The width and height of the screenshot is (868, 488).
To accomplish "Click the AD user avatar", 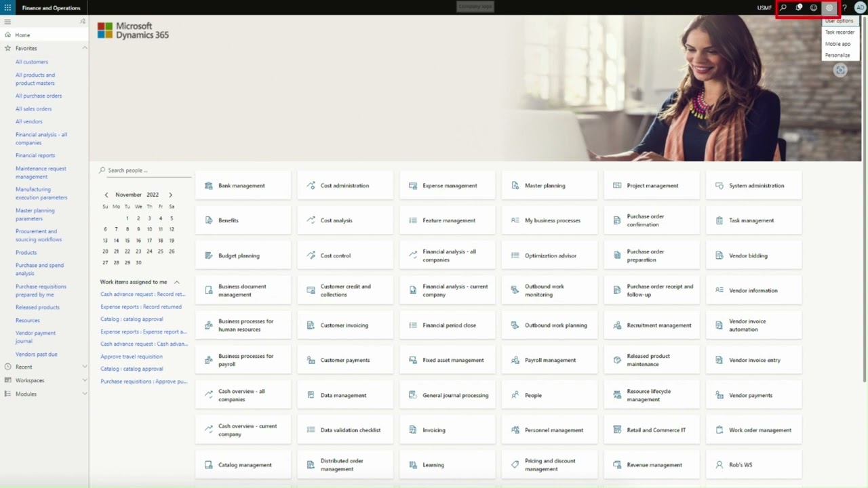I will 860,7.
